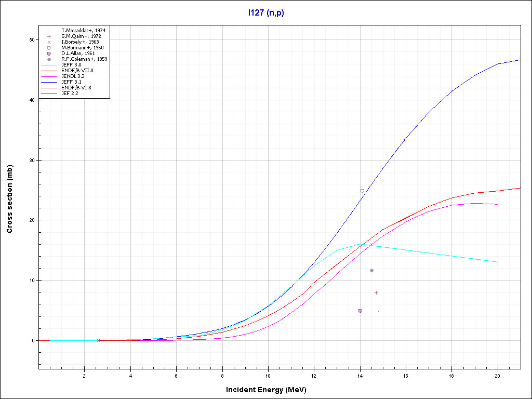Image resolution: width=532 pixels, height=399 pixels.
Task: Click the I127 (n,p) chart title
Action: tap(265, 13)
